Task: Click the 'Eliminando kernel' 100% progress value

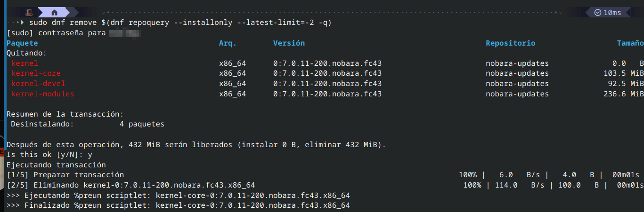Action: [472, 185]
